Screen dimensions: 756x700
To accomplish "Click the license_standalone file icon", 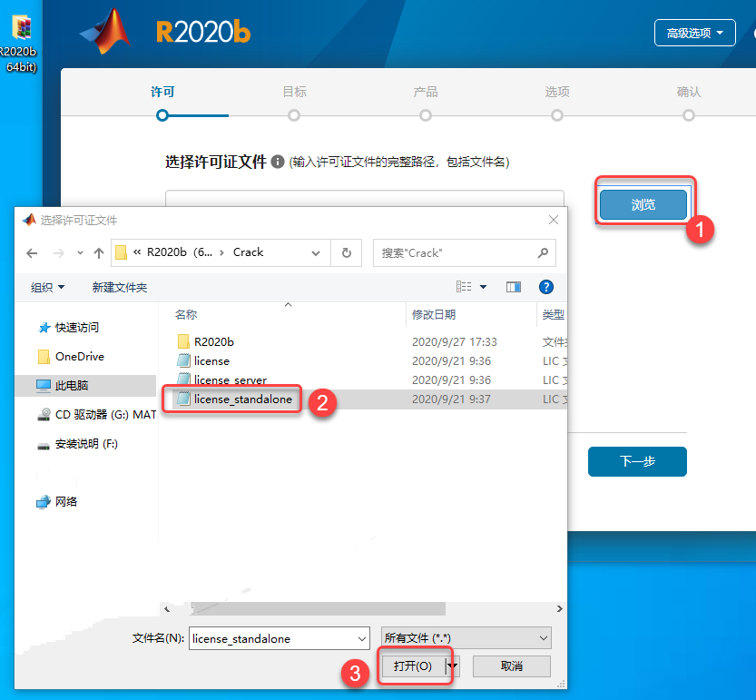I will (x=183, y=399).
